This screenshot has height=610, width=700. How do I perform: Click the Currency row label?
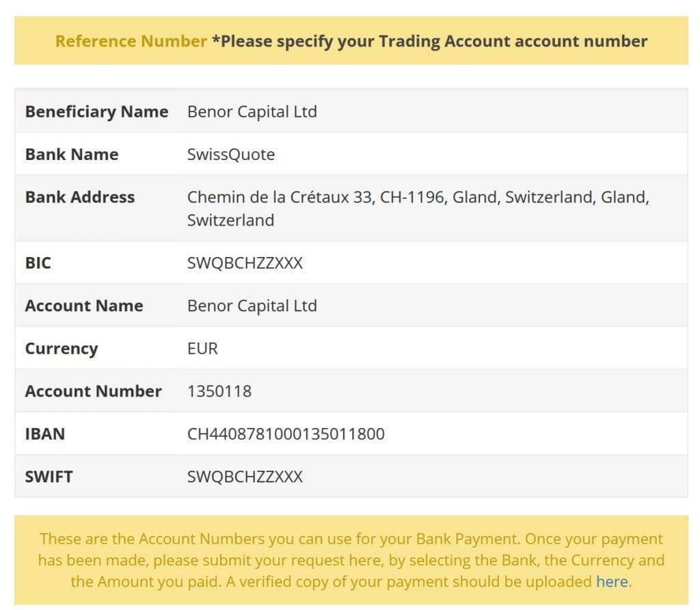click(x=61, y=349)
